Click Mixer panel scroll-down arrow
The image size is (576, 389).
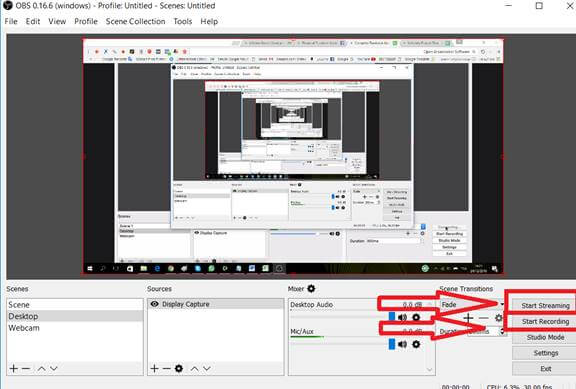tap(429, 370)
